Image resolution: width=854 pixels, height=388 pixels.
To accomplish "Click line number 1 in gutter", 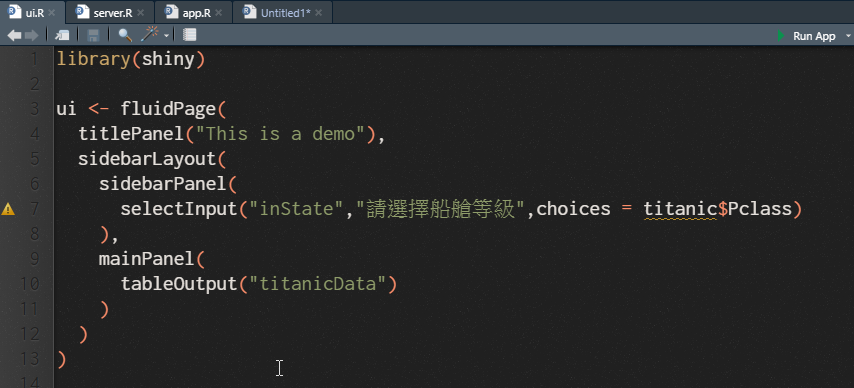I will 35,59.
